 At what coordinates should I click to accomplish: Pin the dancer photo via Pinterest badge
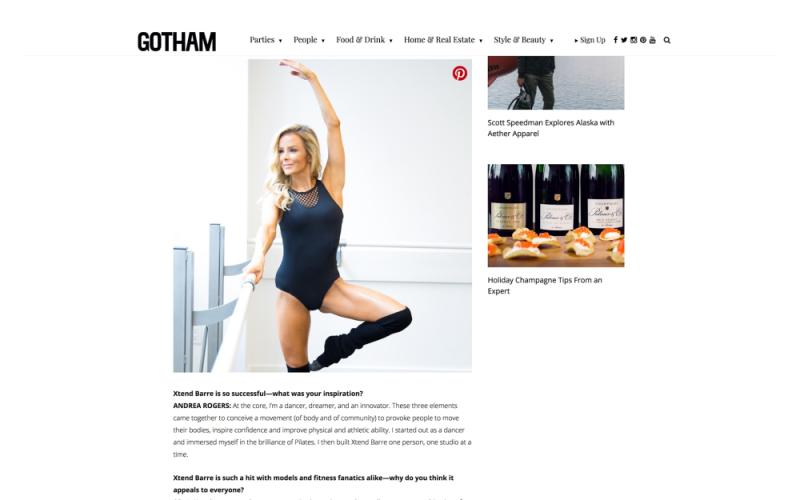[x=460, y=73]
